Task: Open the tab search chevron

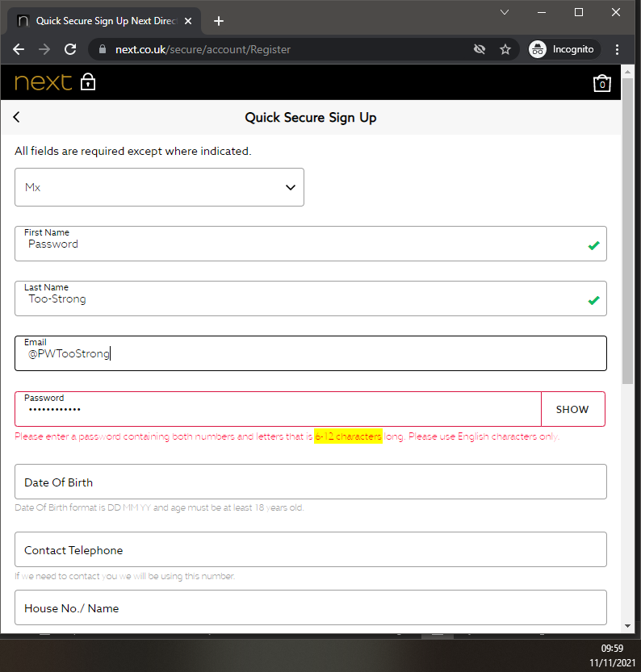Action: pos(505,12)
